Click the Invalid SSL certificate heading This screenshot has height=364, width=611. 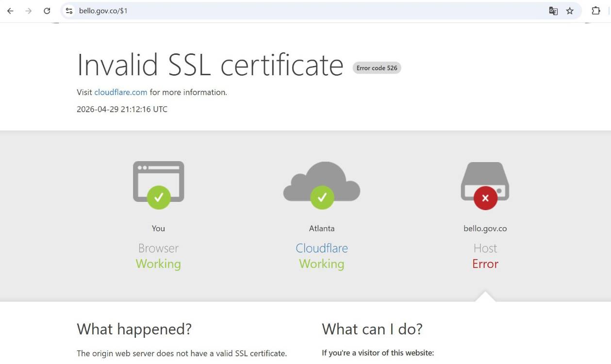(x=210, y=65)
